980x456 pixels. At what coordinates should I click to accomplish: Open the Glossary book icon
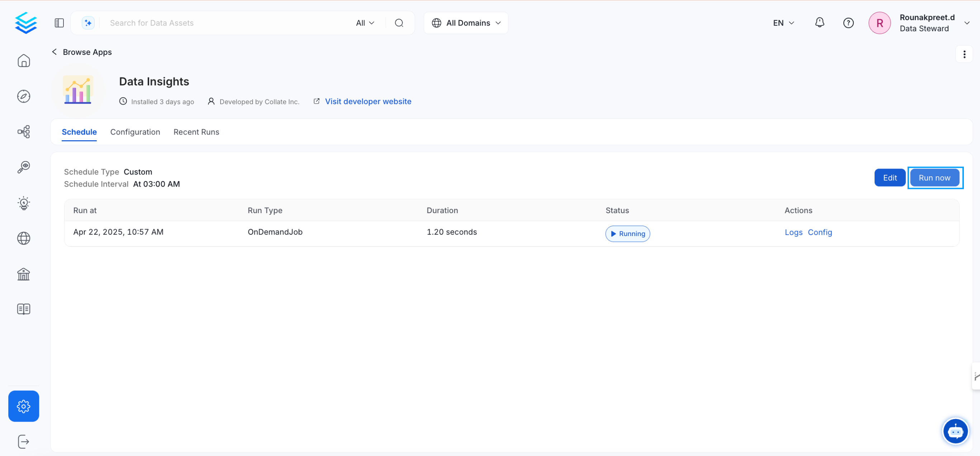(24, 309)
